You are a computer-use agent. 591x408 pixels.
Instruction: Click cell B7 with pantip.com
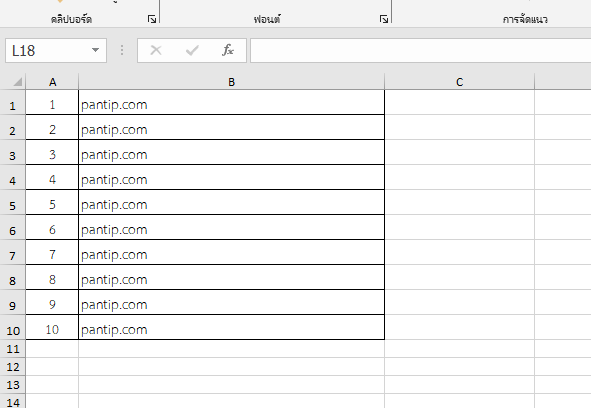coord(231,252)
